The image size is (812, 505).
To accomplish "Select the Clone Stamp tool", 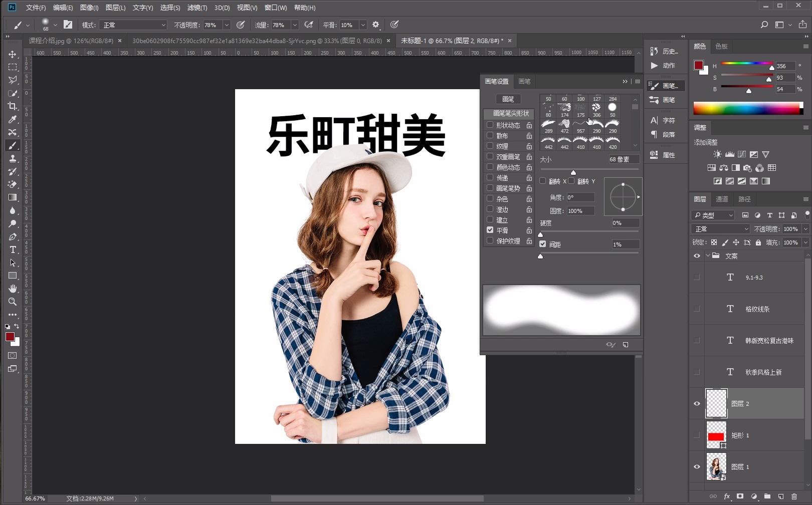I will coord(13,158).
